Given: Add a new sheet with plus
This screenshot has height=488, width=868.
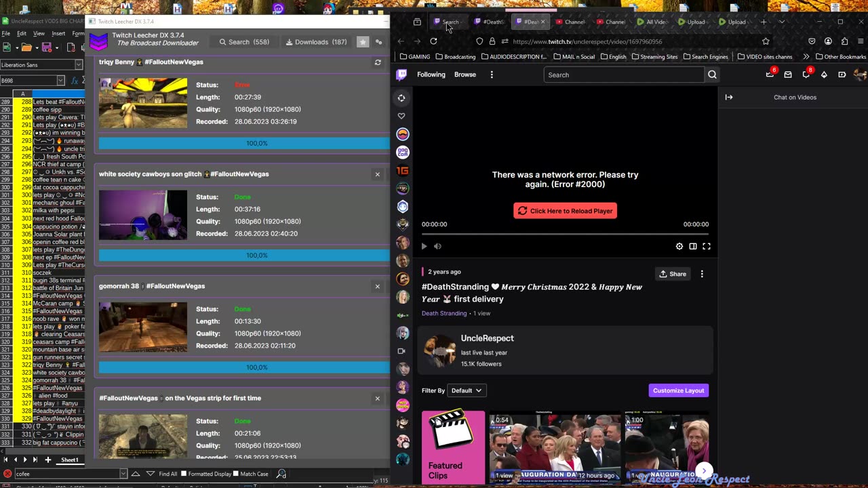Looking at the screenshot, I should click(x=47, y=460).
